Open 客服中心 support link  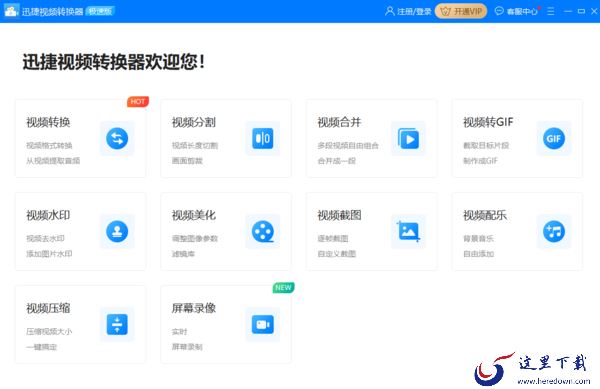pyautogui.click(x=522, y=11)
